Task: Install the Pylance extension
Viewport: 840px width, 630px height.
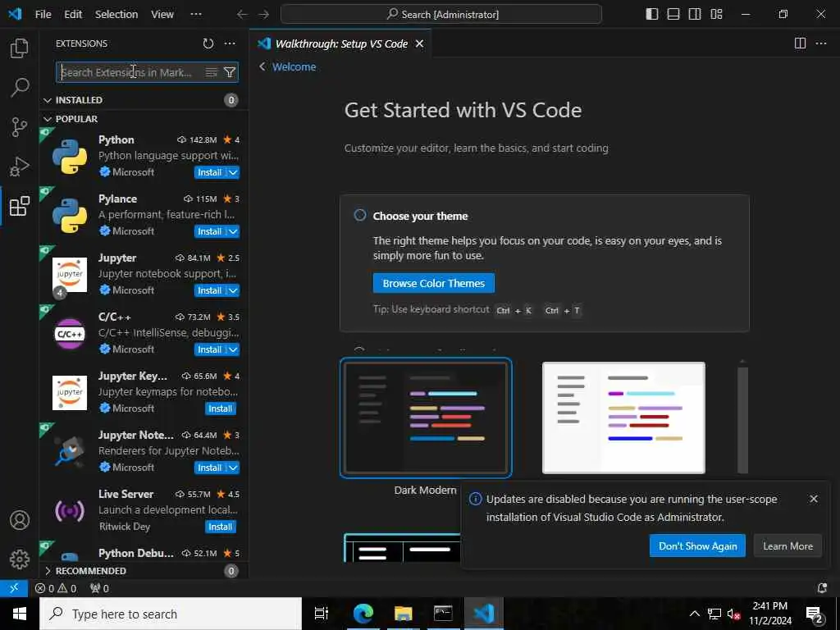Action: tap(210, 231)
